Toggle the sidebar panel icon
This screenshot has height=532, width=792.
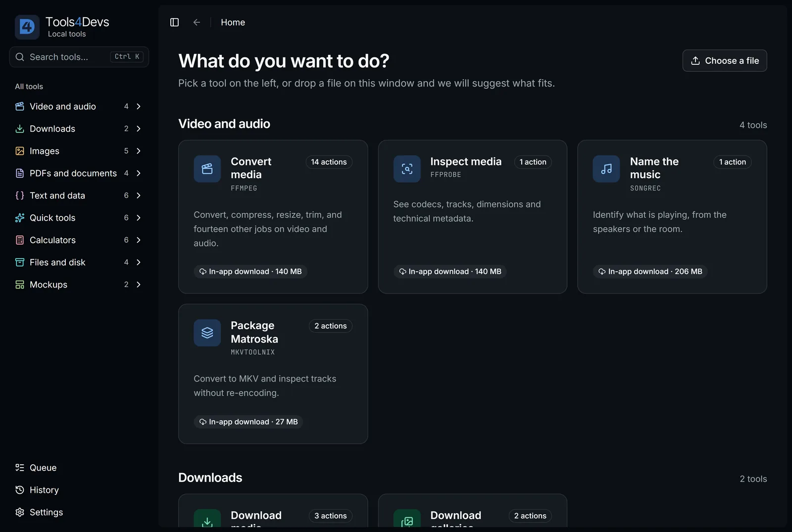174,22
